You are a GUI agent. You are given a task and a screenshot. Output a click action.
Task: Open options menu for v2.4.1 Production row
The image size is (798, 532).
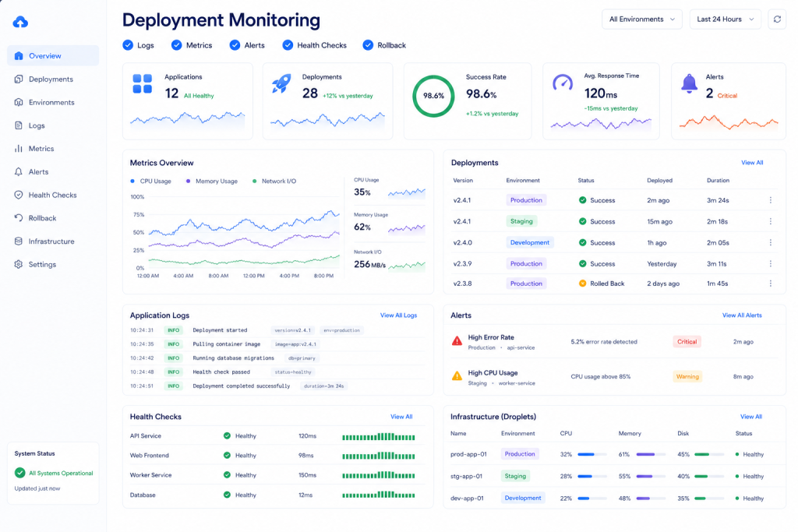(771, 200)
